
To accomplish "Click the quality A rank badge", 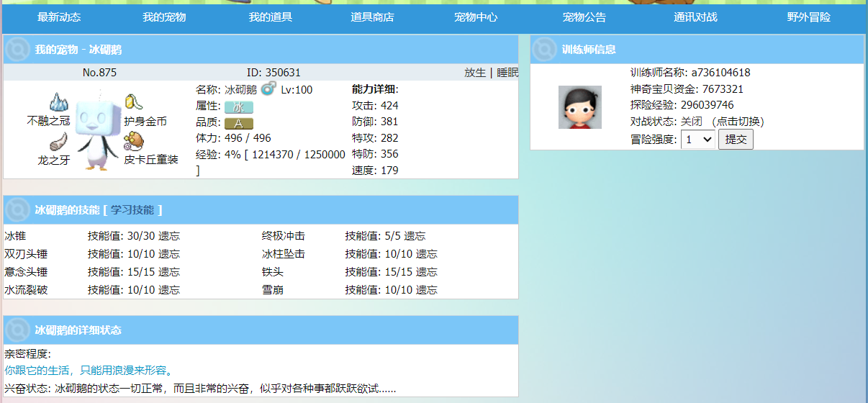I will click(x=238, y=123).
